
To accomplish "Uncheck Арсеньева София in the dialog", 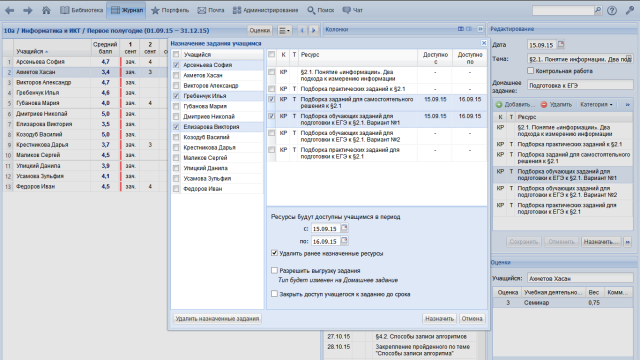I will pos(176,65).
